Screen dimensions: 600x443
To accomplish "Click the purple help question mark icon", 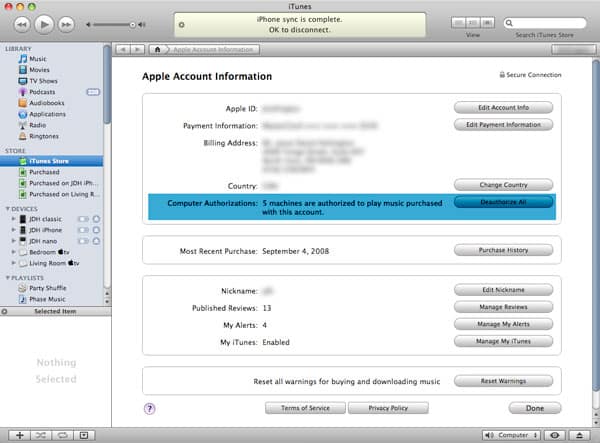I will [150, 408].
